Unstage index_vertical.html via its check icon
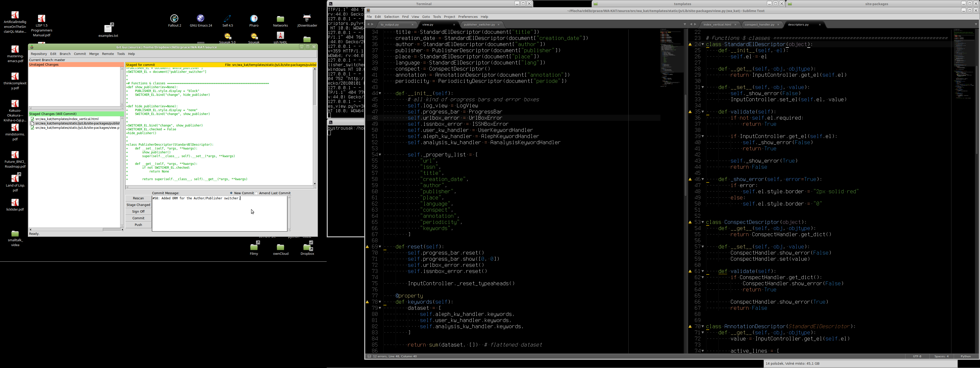 click(x=32, y=119)
